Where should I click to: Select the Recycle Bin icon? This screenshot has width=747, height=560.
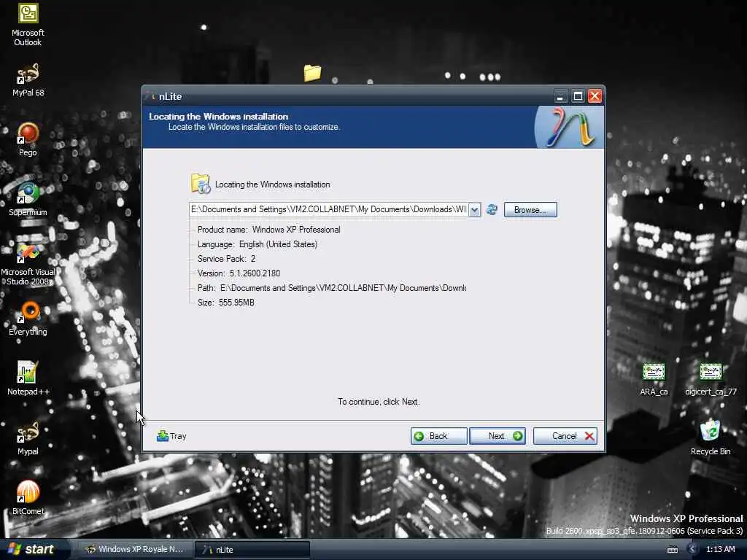pyautogui.click(x=711, y=438)
